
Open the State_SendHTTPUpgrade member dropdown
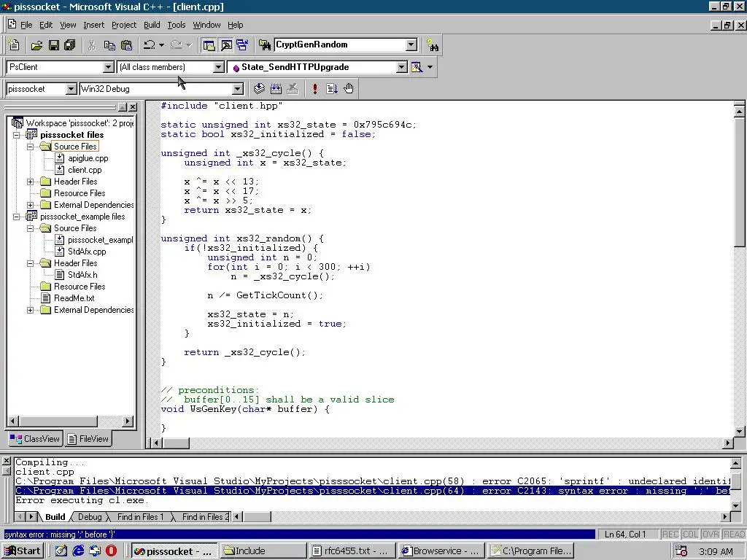tap(402, 67)
